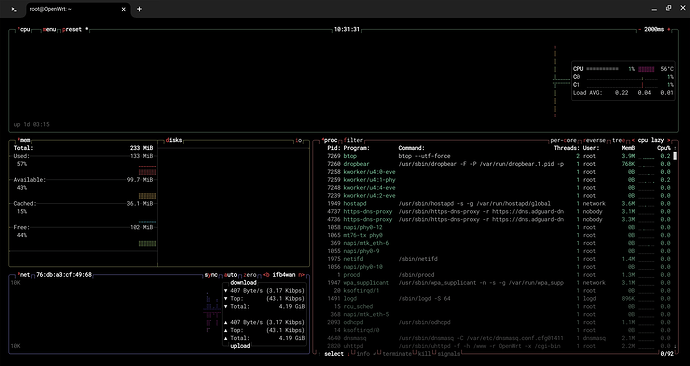690x366 pixels.
Task: Switch to next sort column arrow
Action: [x=668, y=140]
